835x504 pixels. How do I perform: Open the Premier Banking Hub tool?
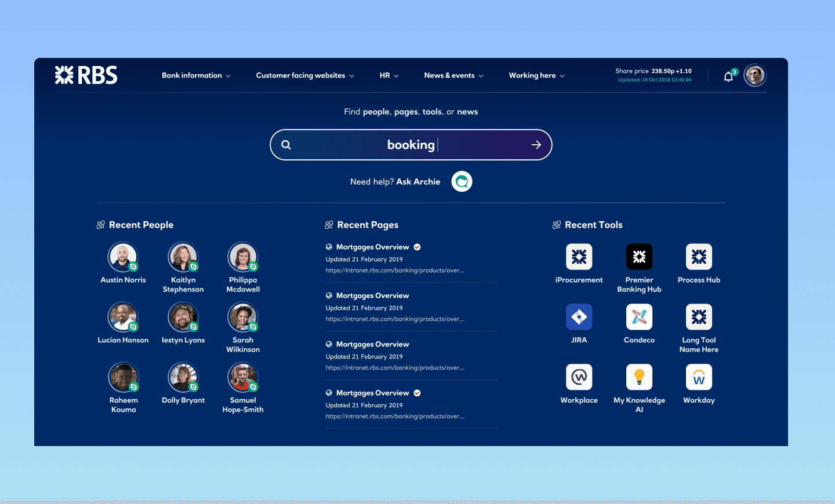point(639,257)
